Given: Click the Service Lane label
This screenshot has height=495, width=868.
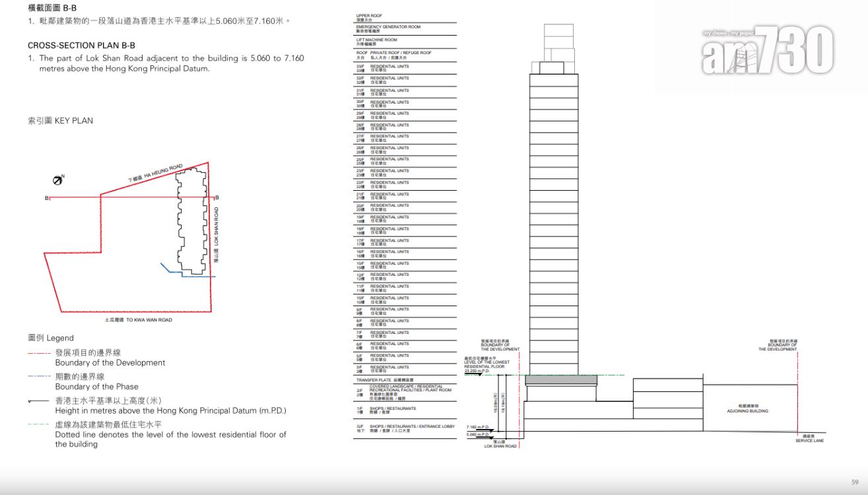Looking at the screenshot, I should pos(810,439).
